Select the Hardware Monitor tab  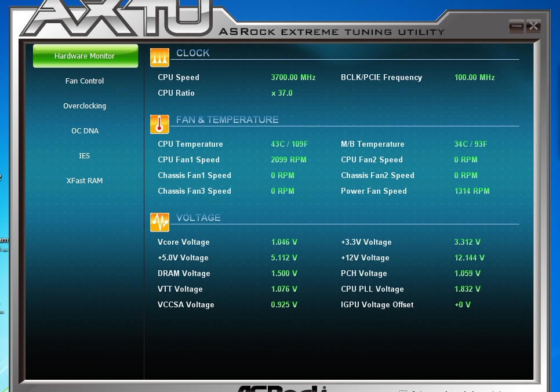(x=85, y=56)
